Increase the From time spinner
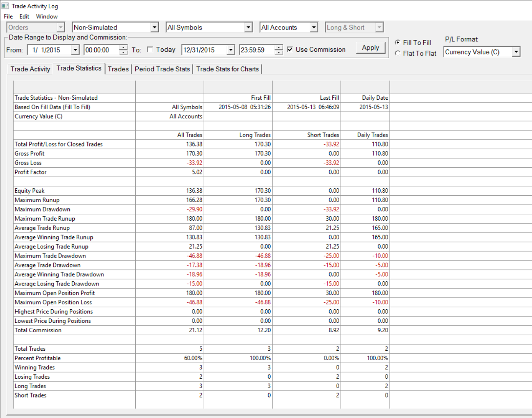 click(x=123, y=47)
